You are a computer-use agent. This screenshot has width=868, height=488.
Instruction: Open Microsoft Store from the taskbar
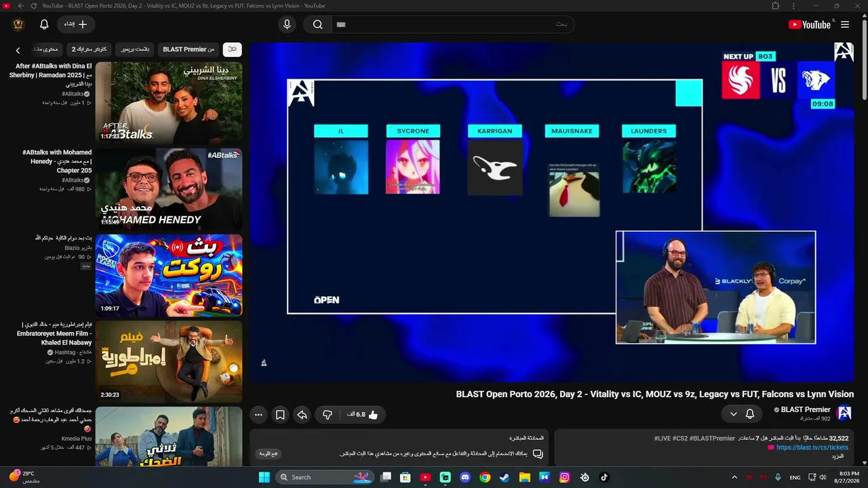(406, 477)
